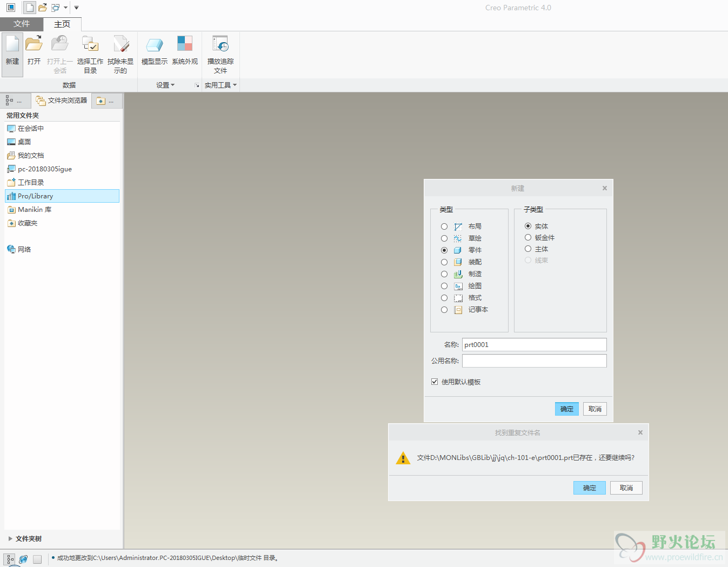
Task: Click 选择工作目录 in the ribbon
Action: click(90, 54)
